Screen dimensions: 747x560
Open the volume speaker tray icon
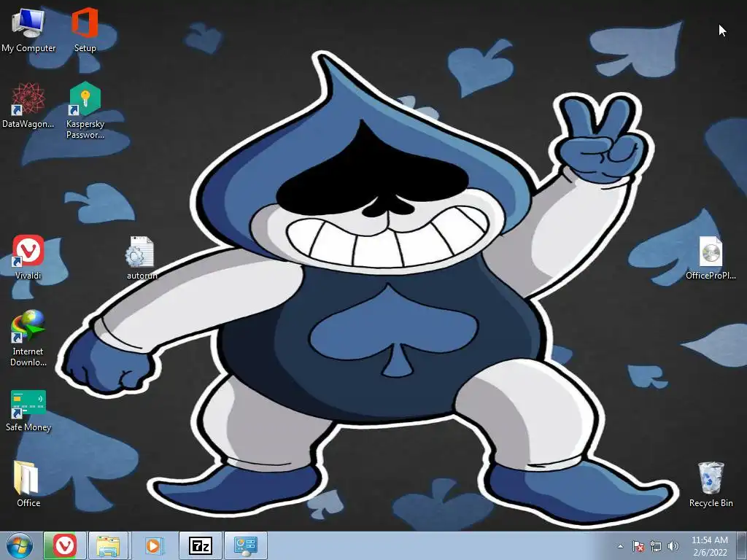(x=673, y=546)
